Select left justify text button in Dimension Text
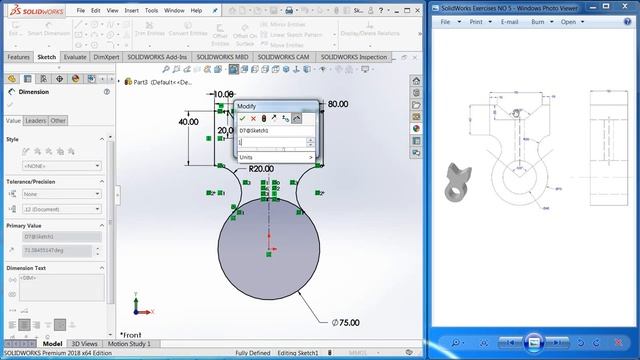640x360 pixels. pos(12,325)
